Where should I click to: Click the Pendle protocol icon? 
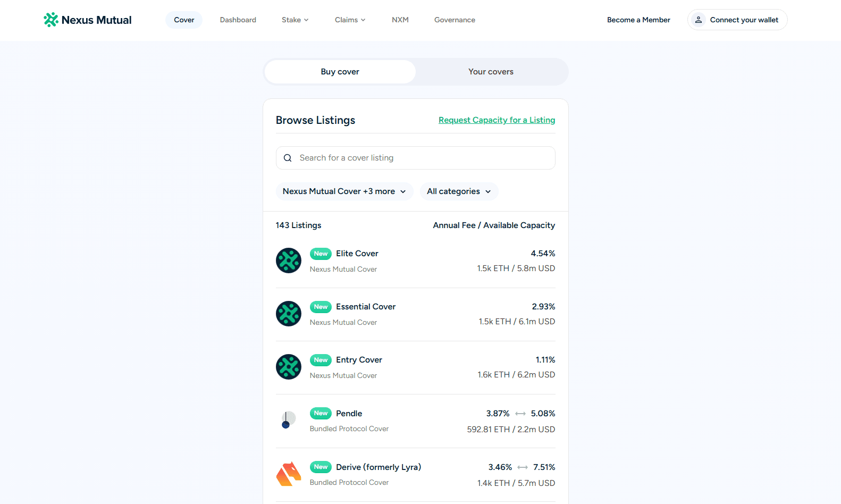(x=289, y=420)
